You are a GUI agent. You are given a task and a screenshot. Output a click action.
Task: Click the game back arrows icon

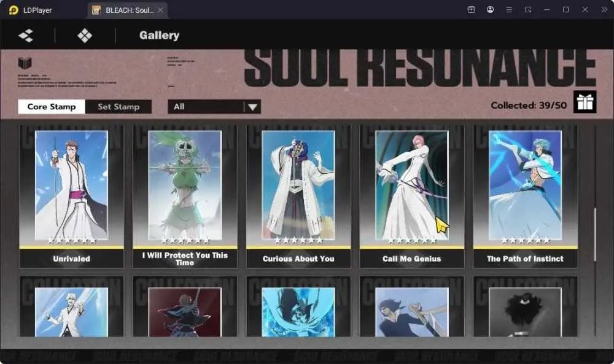[x=26, y=36]
